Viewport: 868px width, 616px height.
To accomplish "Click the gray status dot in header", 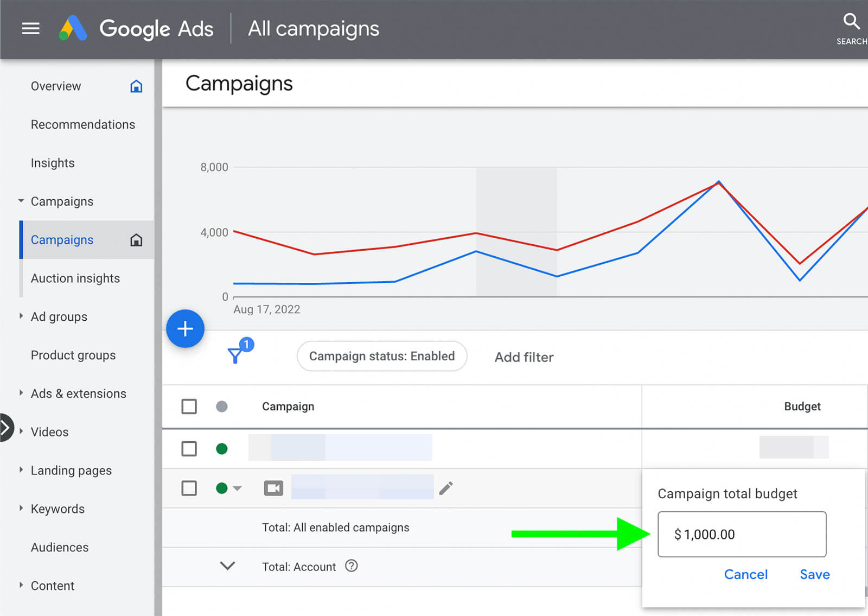I will 221,406.
